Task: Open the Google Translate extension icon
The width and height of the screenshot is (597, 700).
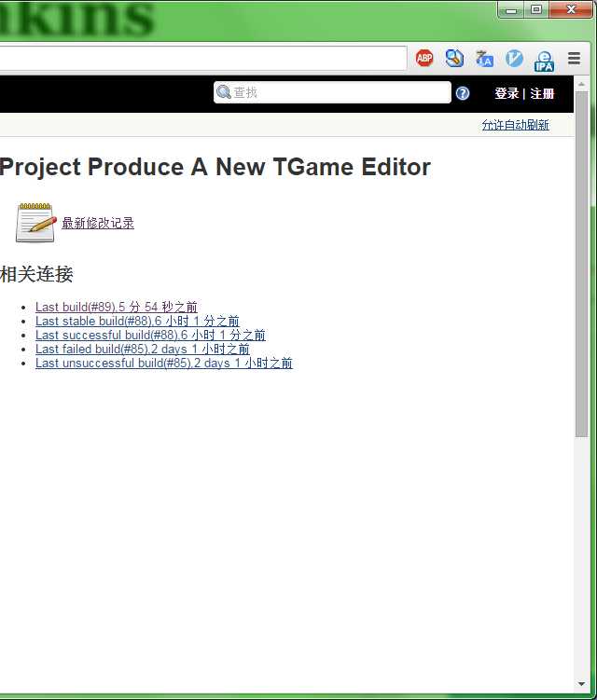Action: tap(484, 59)
